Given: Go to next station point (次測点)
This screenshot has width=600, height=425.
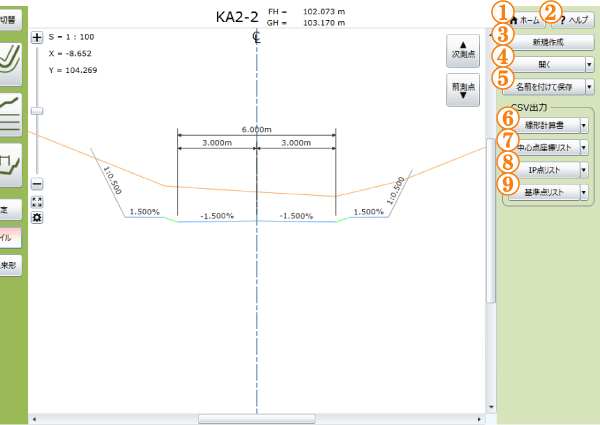Looking at the screenshot, I should point(463,51).
